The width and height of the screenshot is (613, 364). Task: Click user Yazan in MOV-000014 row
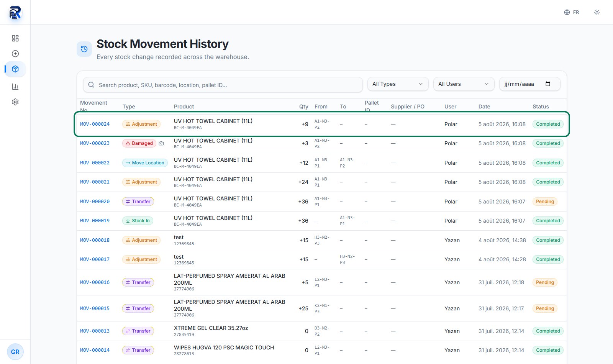(x=452, y=350)
